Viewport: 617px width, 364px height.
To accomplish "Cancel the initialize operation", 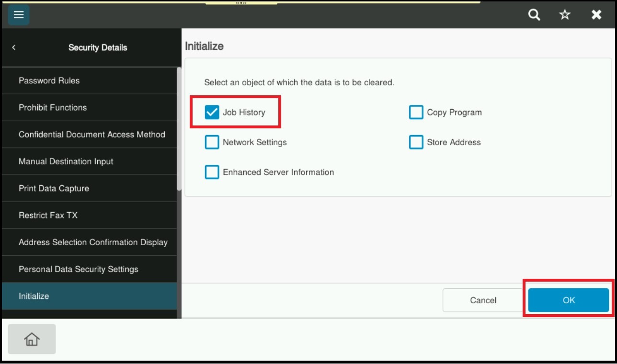I will pos(483,300).
